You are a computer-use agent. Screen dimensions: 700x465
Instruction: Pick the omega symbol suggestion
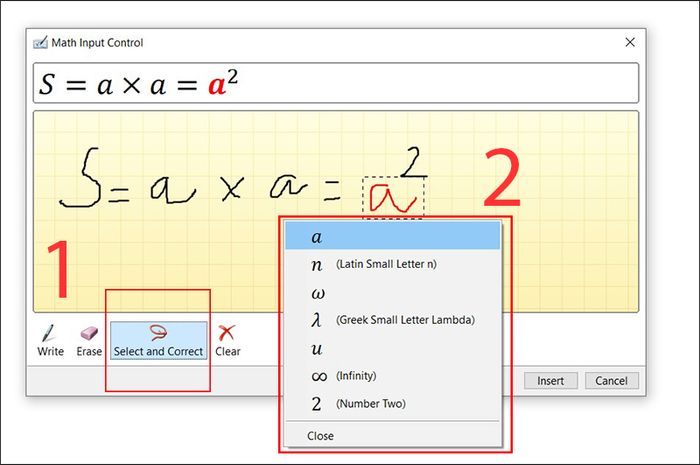pyautogui.click(x=392, y=292)
